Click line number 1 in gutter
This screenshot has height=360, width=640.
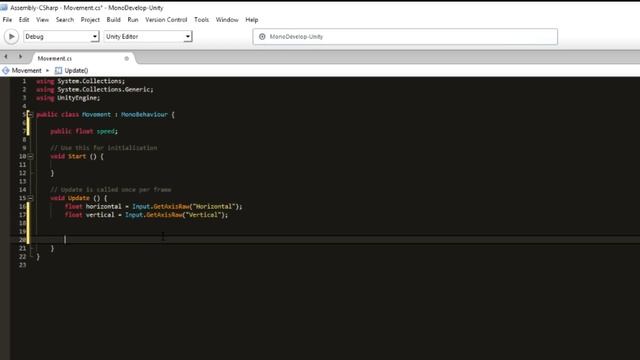[x=24, y=81]
